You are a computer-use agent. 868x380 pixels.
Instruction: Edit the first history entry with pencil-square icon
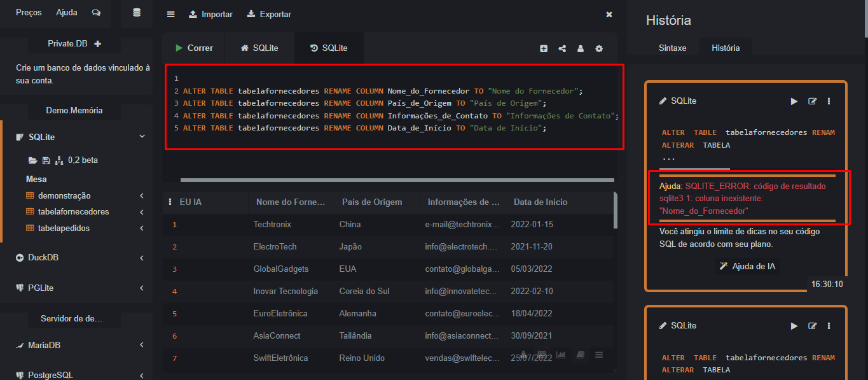point(812,101)
